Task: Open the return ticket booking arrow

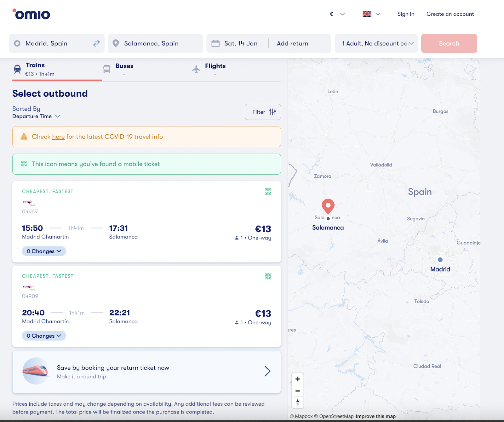Action: point(267,371)
